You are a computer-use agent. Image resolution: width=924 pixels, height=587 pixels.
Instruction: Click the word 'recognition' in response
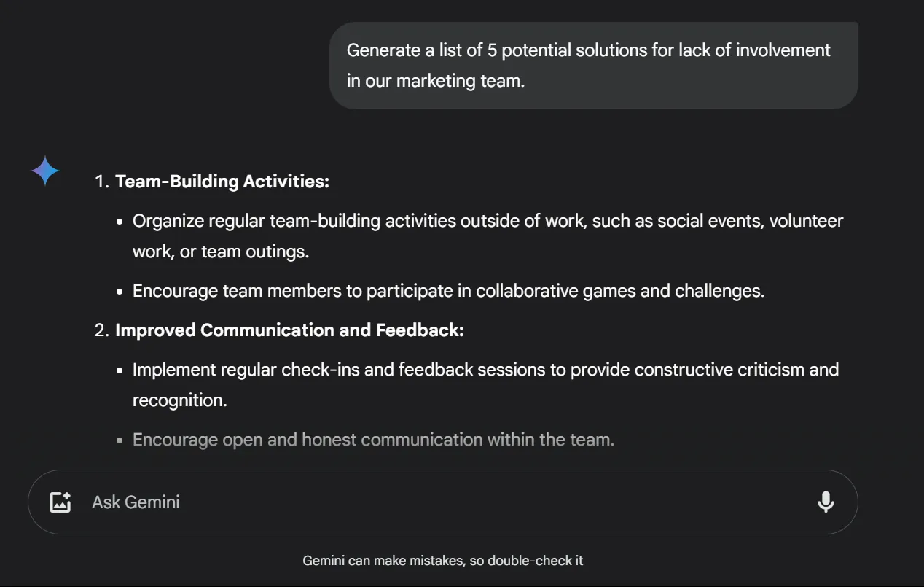(x=179, y=400)
